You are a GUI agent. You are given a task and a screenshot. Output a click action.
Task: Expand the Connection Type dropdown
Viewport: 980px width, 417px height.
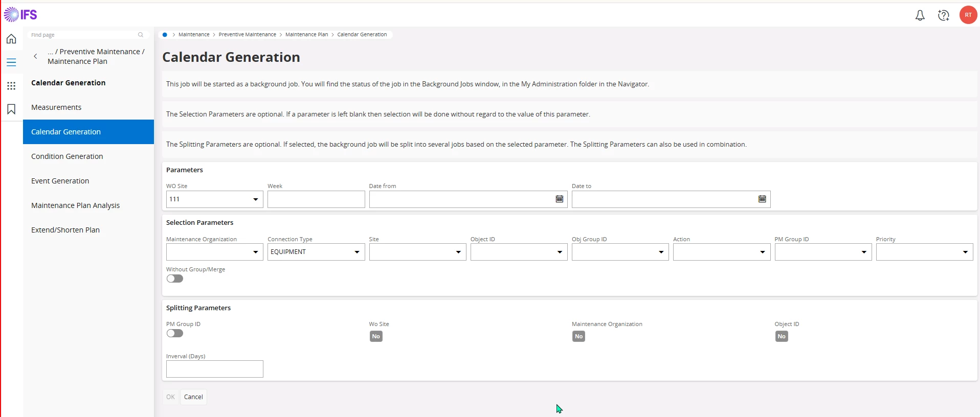coord(357,252)
